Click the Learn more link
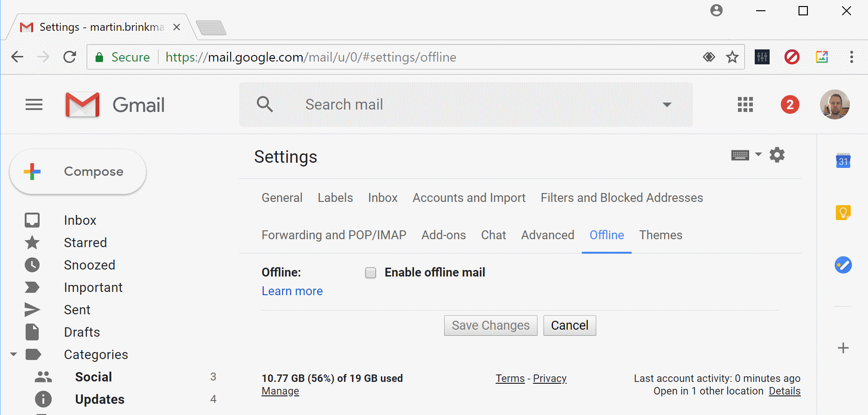Screen dimensions: 868x415 pos(292,291)
